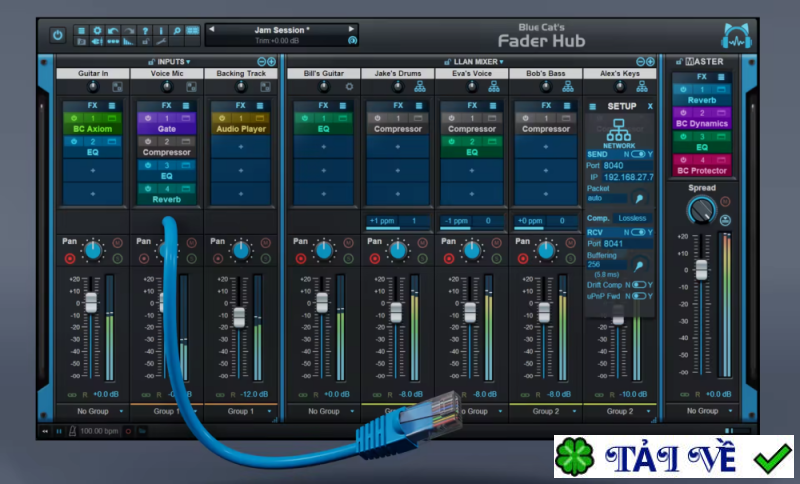The height and width of the screenshot is (484, 800).
Task: Toggle power on BC Axiom effect slot
Action: 74,118
